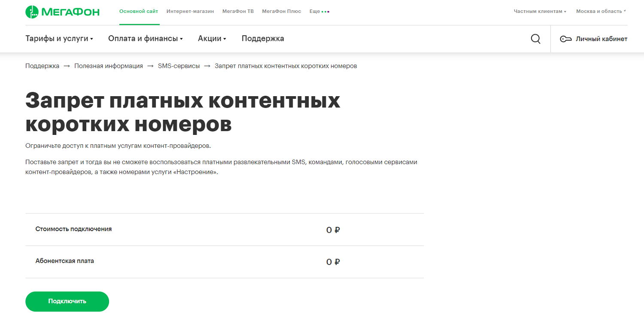Open the Поддержка menu item
The height and width of the screenshot is (320, 644).
coord(263,39)
